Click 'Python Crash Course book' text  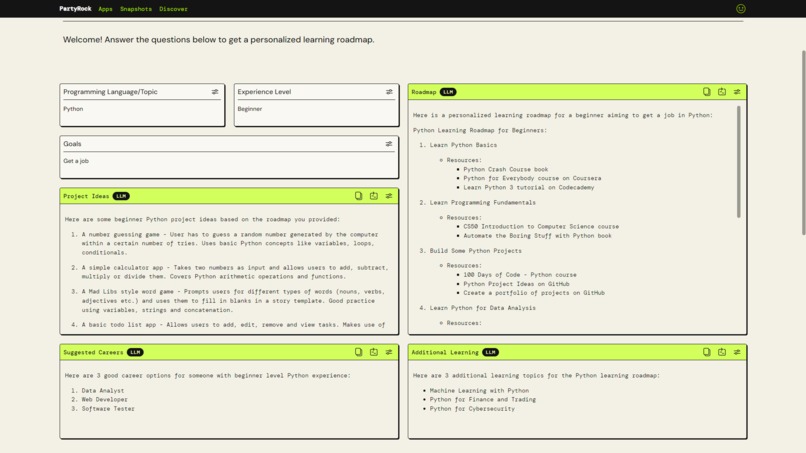click(x=506, y=169)
